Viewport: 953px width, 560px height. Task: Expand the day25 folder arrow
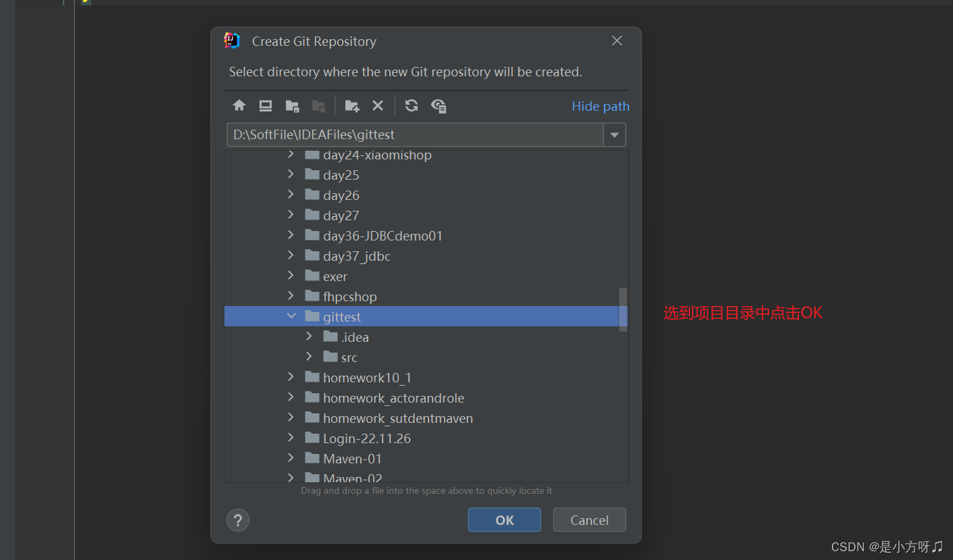(x=291, y=174)
